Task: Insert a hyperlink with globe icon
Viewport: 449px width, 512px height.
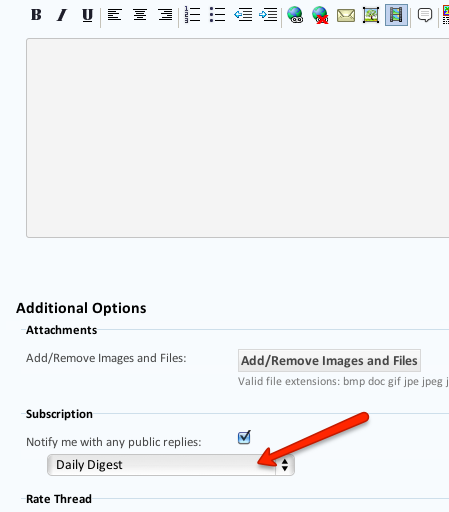Action: [295, 15]
